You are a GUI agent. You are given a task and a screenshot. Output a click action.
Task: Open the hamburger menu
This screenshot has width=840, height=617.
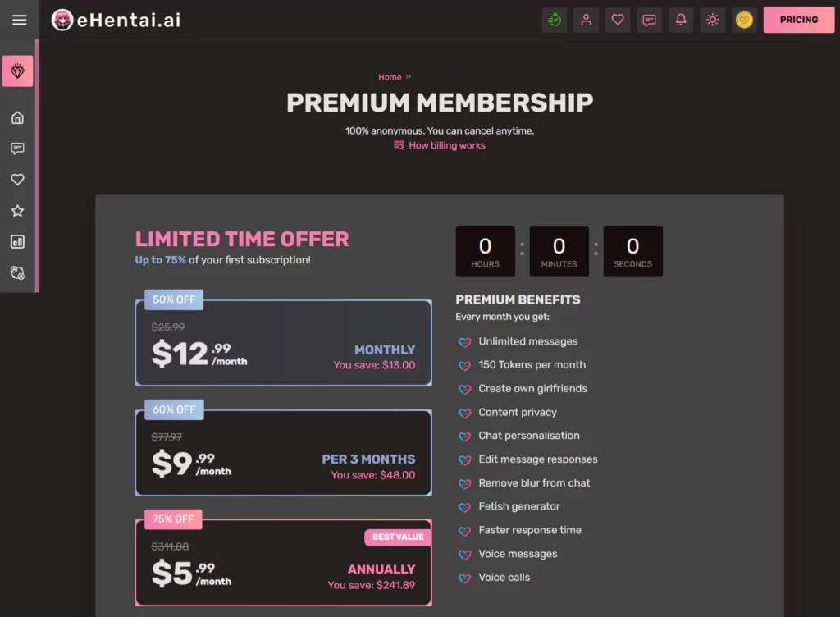20,20
